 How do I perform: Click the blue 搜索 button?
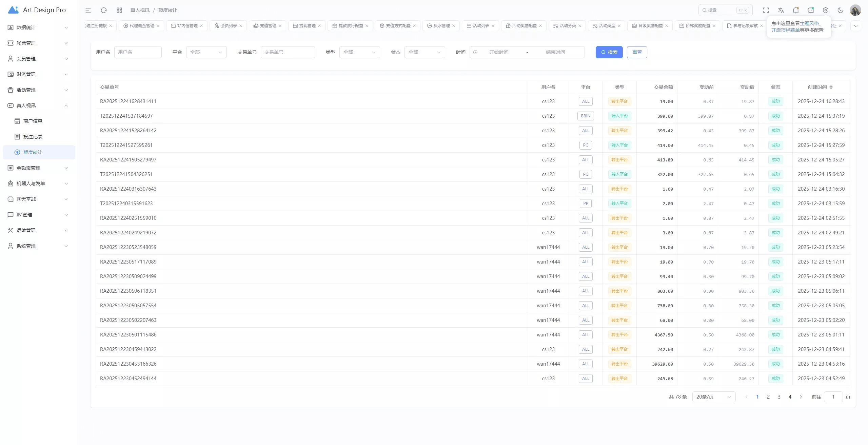point(609,52)
